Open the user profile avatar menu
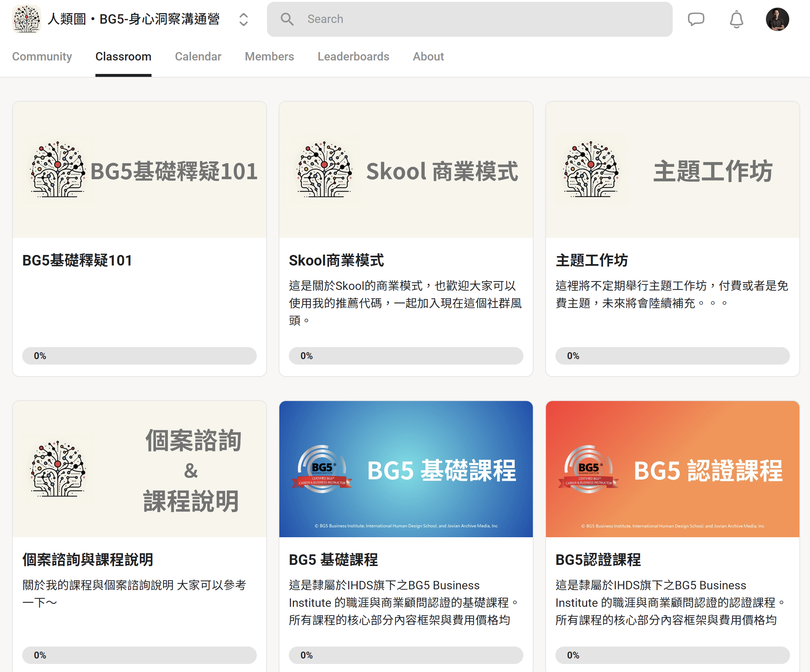This screenshot has width=810, height=672. pos(777,19)
